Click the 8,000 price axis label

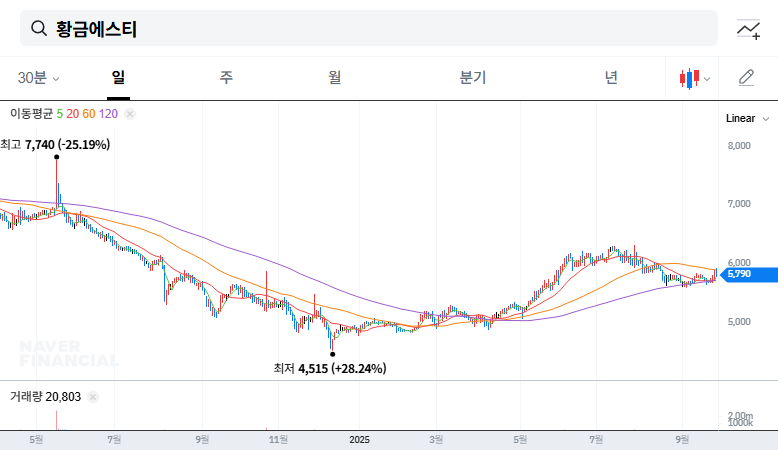click(x=739, y=146)
